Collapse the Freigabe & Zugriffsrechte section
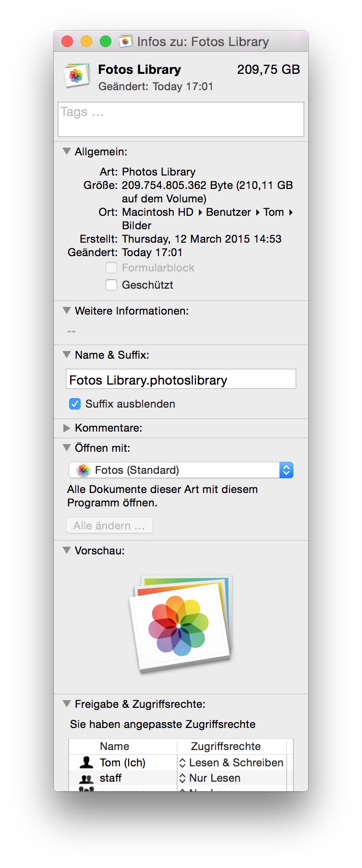 click(67, 704)
